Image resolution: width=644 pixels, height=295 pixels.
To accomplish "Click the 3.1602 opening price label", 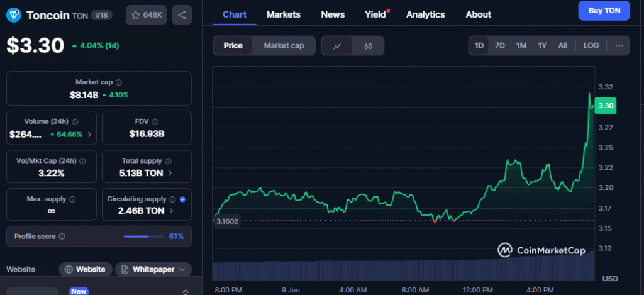I will click(x=227, y=221).
